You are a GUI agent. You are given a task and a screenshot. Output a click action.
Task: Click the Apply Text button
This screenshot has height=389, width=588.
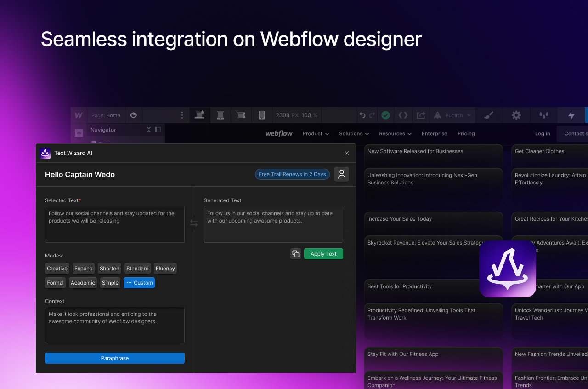(x=323, y=254)
